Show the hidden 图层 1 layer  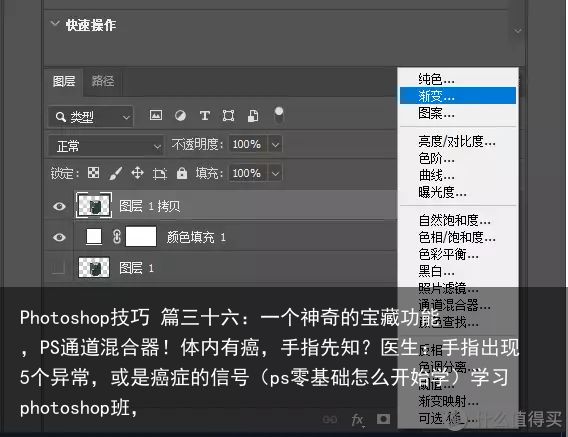(58, 268)
